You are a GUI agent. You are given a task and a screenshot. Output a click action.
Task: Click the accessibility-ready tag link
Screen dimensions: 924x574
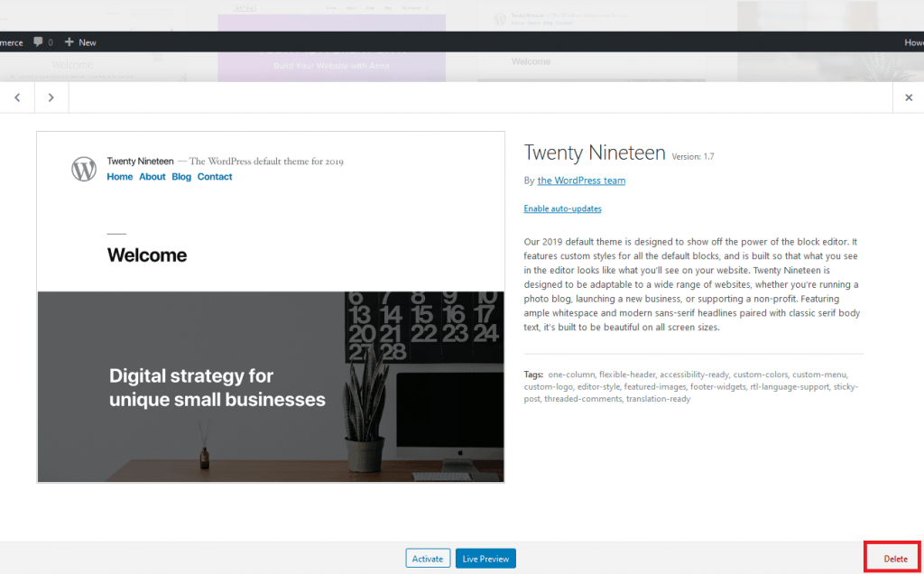[693, 374]
